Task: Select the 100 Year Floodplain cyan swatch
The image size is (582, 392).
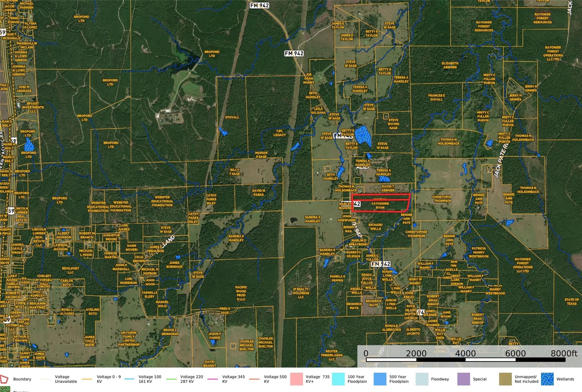Action: [338, 379]
